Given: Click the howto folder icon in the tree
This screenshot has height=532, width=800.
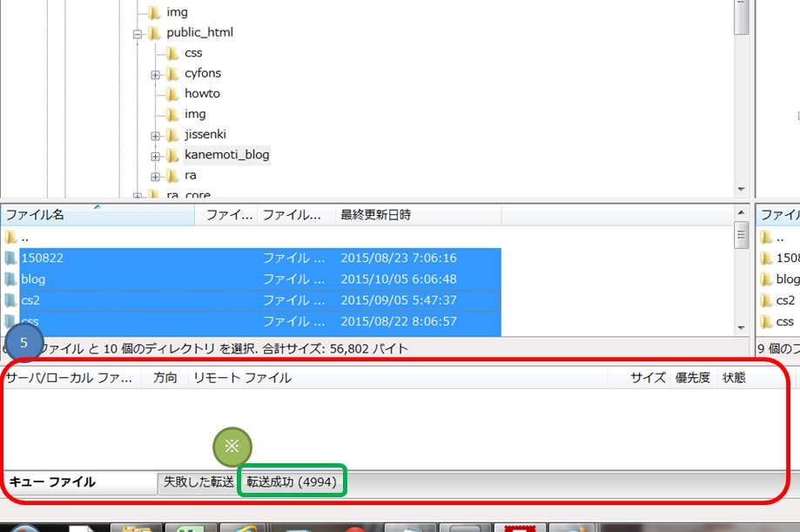Looking at the screenshot, I should click(173, 93).
